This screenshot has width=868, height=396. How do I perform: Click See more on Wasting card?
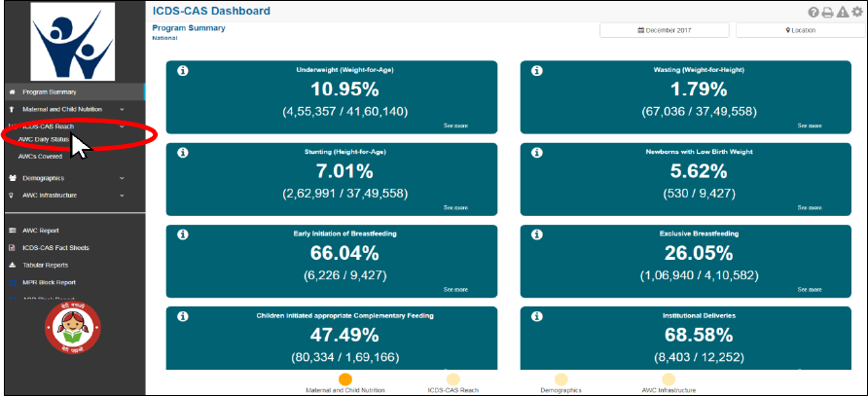pyautogui.click(x=810, y=126)
